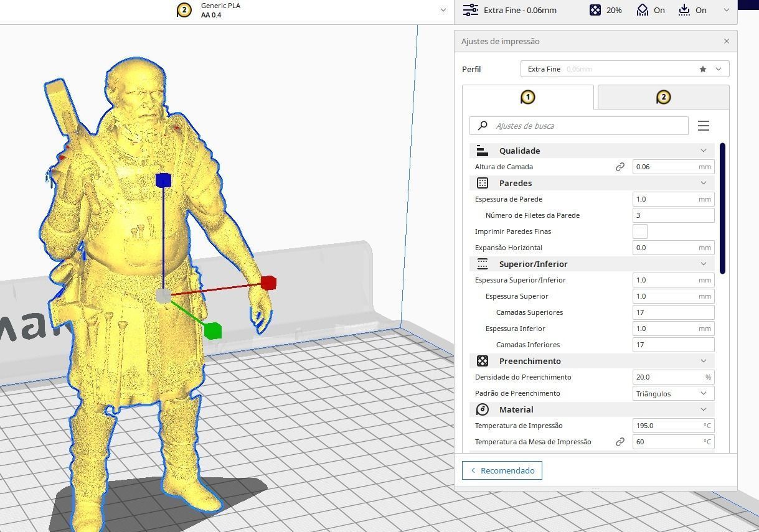759x532 pixels.
Task: Click the Qualidade section layer icon
Action: (x=482, y=150)
